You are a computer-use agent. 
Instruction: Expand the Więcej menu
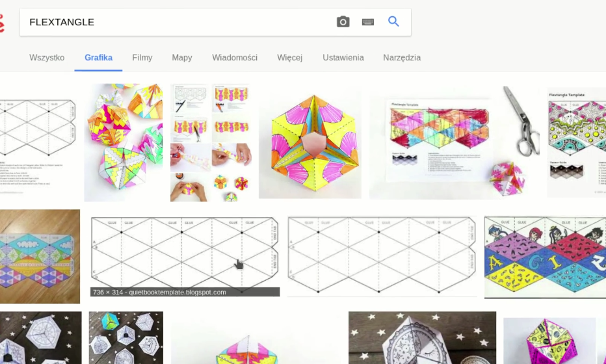290,58
